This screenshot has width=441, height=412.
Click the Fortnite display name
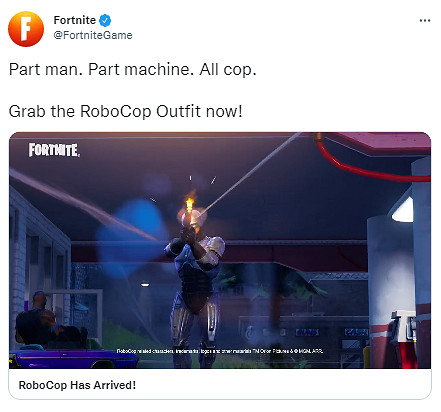75,20
